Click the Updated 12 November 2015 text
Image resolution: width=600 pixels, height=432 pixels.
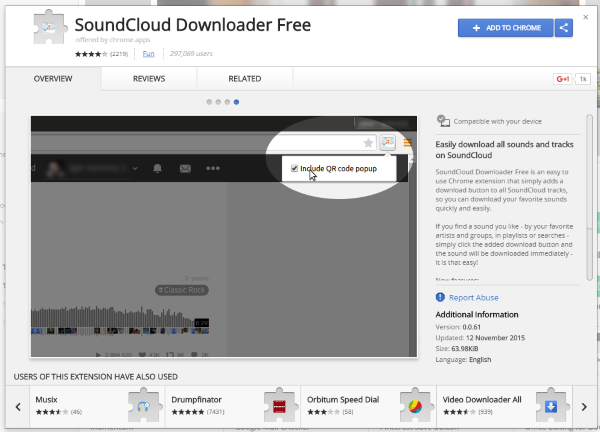tap(480, 338)
